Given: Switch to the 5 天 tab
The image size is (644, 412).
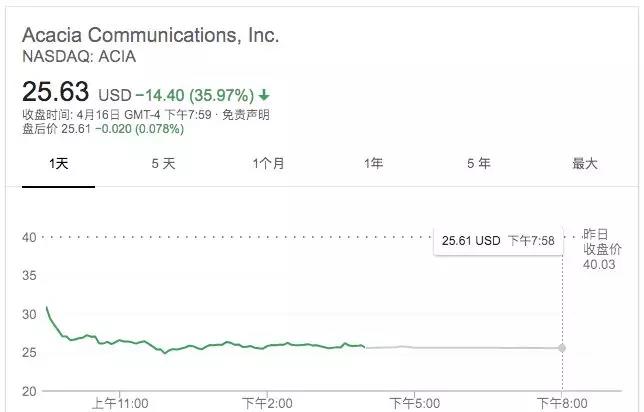Looking at the screenshot, I should tap(163, 163).
